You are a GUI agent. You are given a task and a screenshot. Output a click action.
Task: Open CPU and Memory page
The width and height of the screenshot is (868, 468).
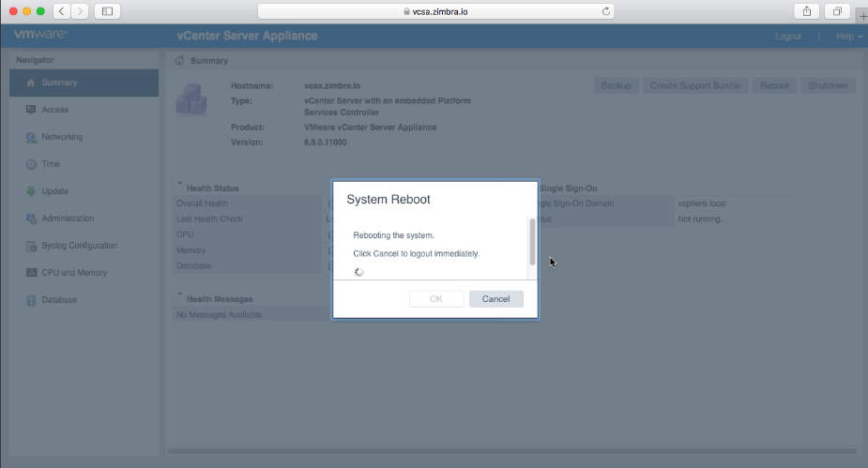point(84,272)
